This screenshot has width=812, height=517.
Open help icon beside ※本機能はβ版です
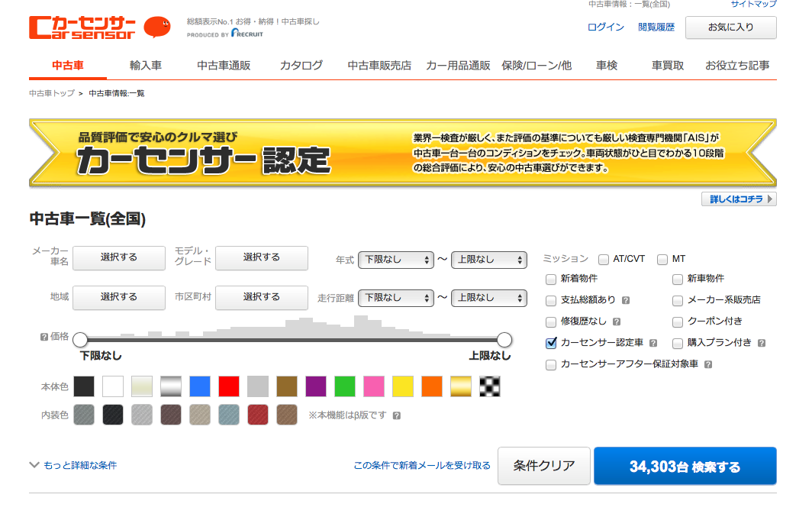(x=397, y=415)
